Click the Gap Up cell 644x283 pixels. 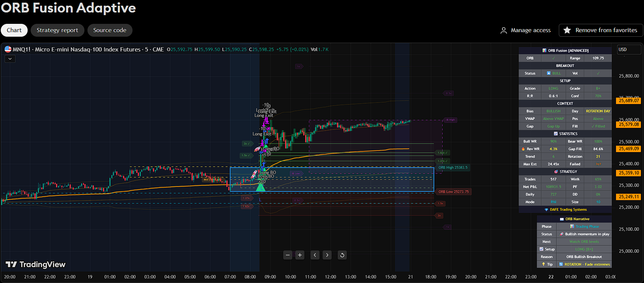click(x=554, y=126)
